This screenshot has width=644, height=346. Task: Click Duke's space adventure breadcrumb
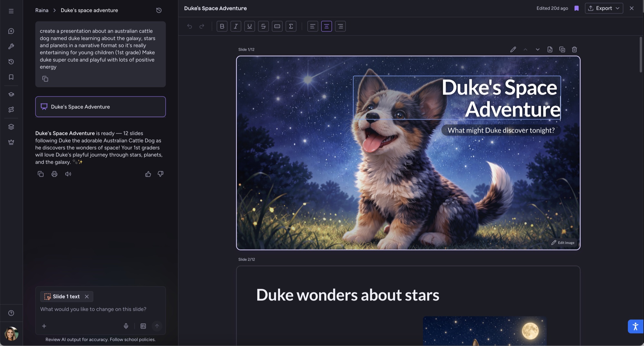click(89, 10)
